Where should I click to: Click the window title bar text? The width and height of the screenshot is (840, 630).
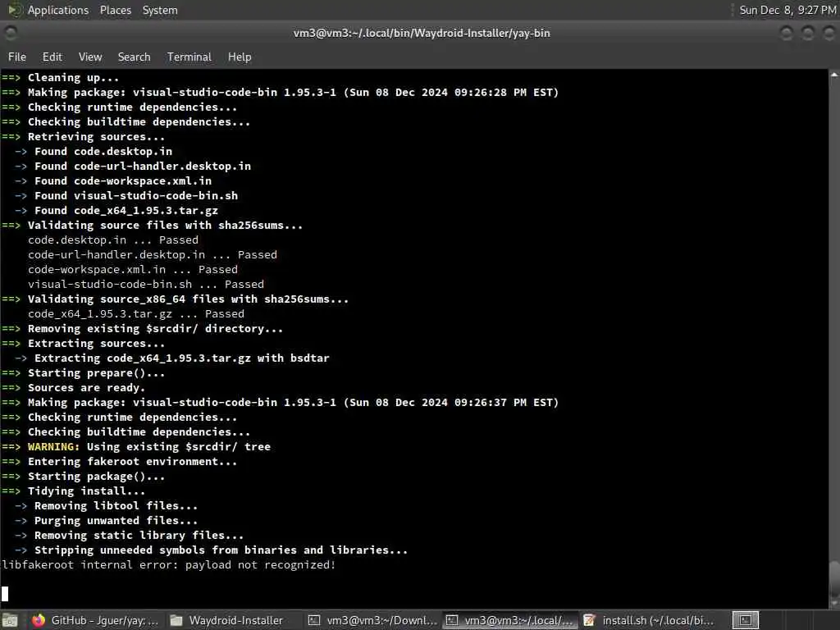(x=422, y=33)
